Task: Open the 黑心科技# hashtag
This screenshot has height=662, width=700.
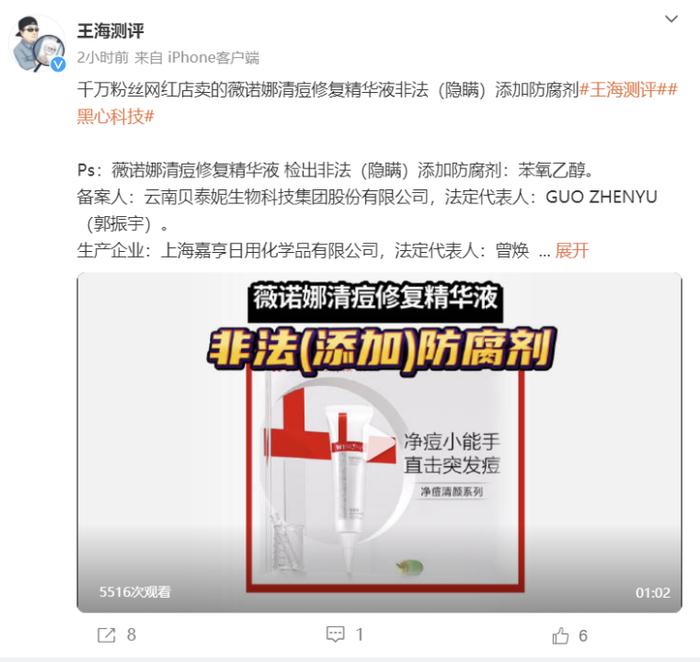Action: (x=115, y=117)
